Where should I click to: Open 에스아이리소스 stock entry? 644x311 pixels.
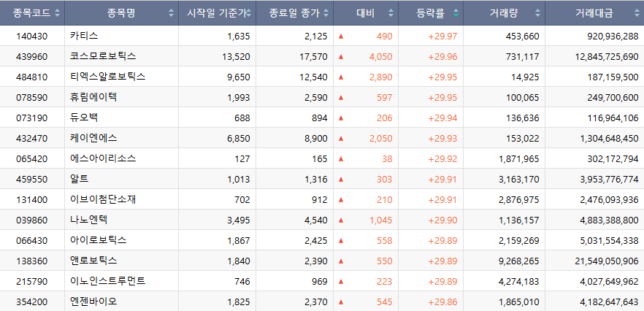click(103, 158)
